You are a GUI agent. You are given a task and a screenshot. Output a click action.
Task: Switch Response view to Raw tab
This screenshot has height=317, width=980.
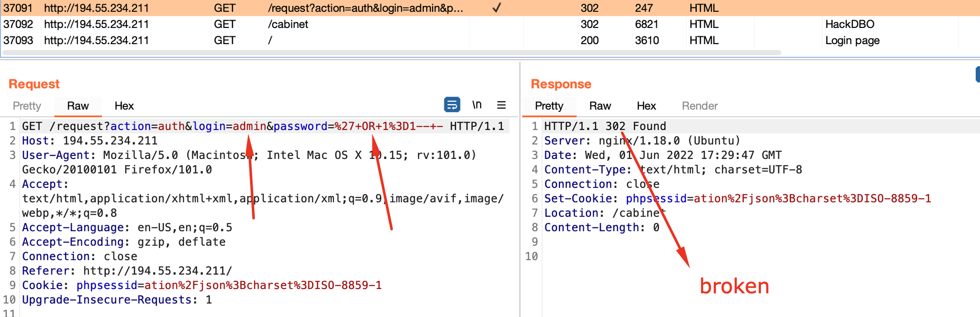click(x=600, y=106)
